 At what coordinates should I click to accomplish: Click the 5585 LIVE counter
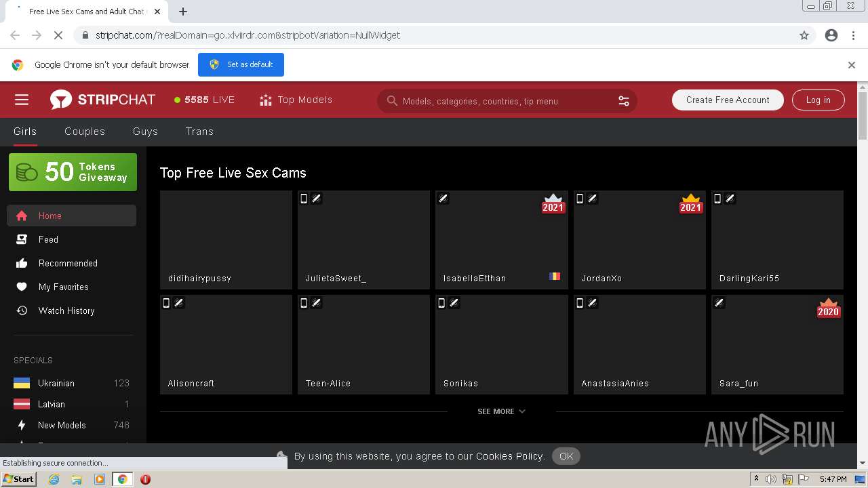pyautogui.click(x=204, y=100)
